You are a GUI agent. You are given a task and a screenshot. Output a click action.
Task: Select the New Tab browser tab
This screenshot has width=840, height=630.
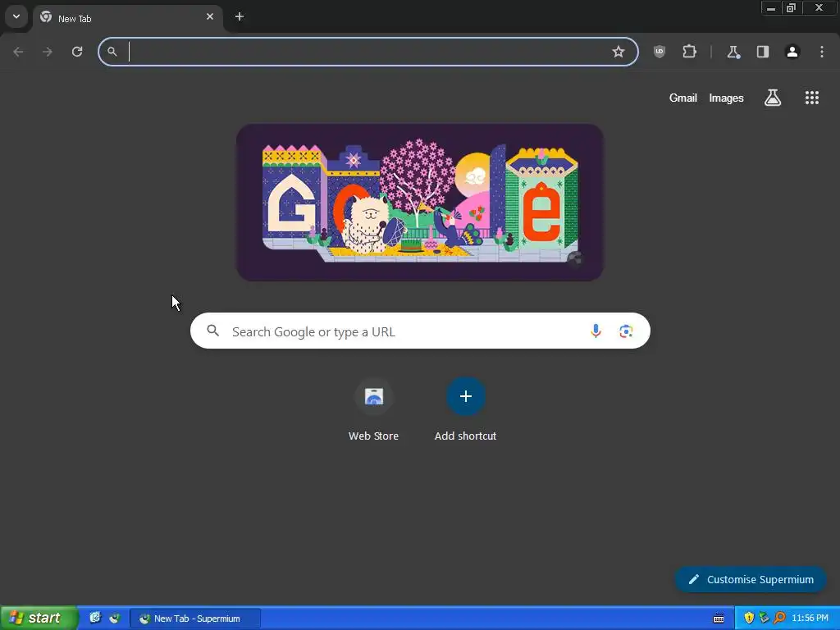pos(127,18)
